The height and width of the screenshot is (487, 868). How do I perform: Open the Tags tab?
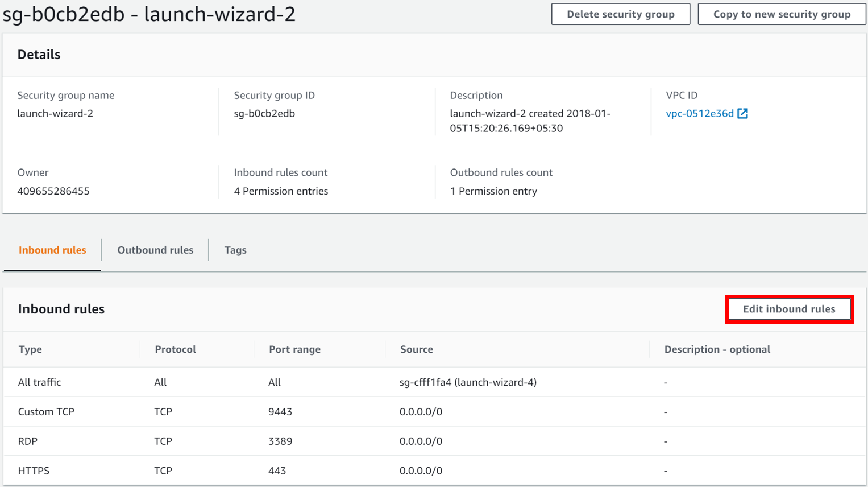click(x=235, y=250)
